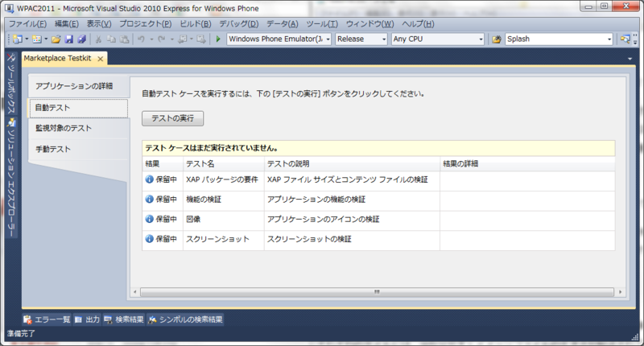Open the 検索結果 panel tab
644x346 pixels.
pyautogui.click(x=124, y=319)
